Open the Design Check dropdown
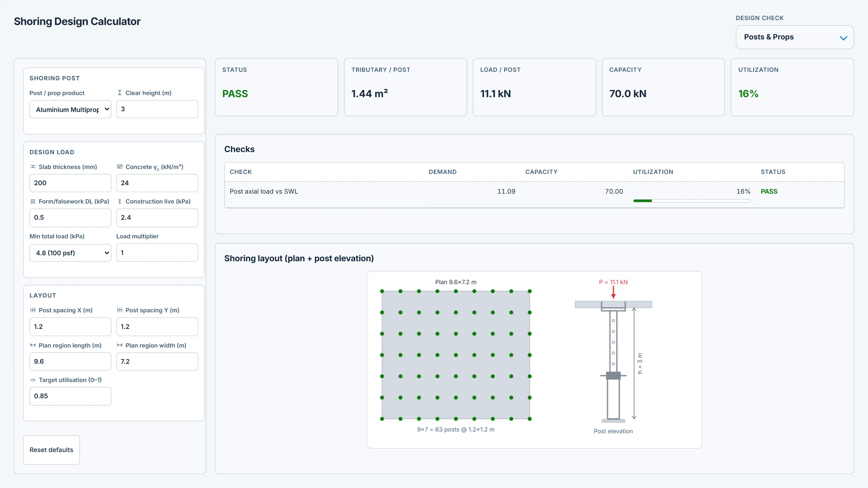 point(794,37)
